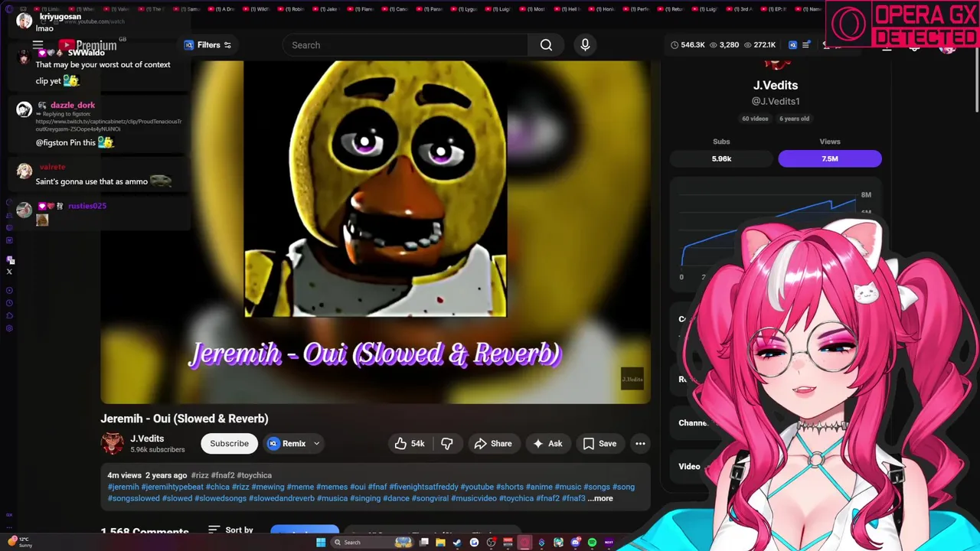Click the 6 years old channel stat
980x551 pixels.
point(794,119)
